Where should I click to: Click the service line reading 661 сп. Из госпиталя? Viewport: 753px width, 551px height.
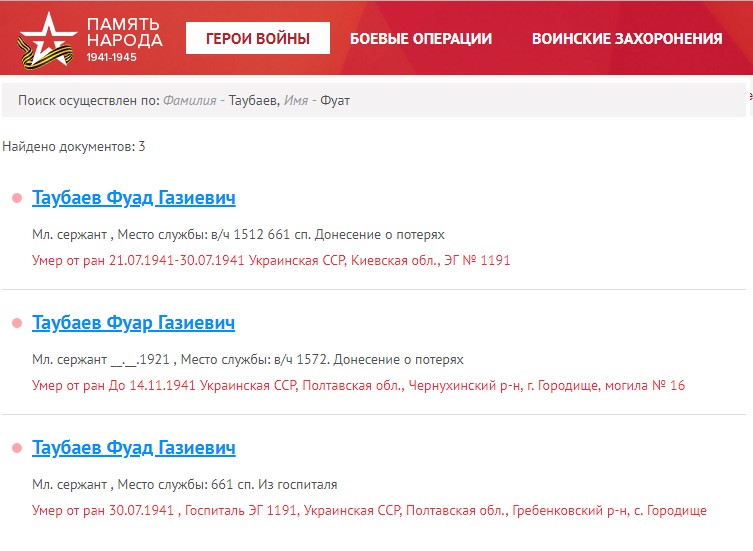click(185, 484)
